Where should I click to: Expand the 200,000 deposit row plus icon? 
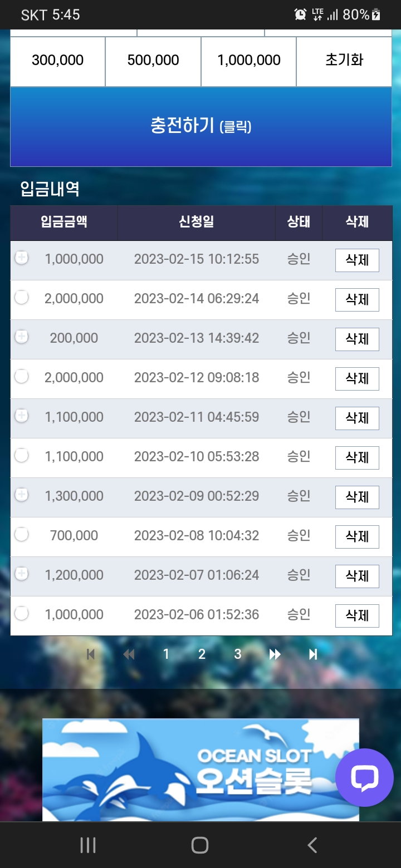[21, 337]
